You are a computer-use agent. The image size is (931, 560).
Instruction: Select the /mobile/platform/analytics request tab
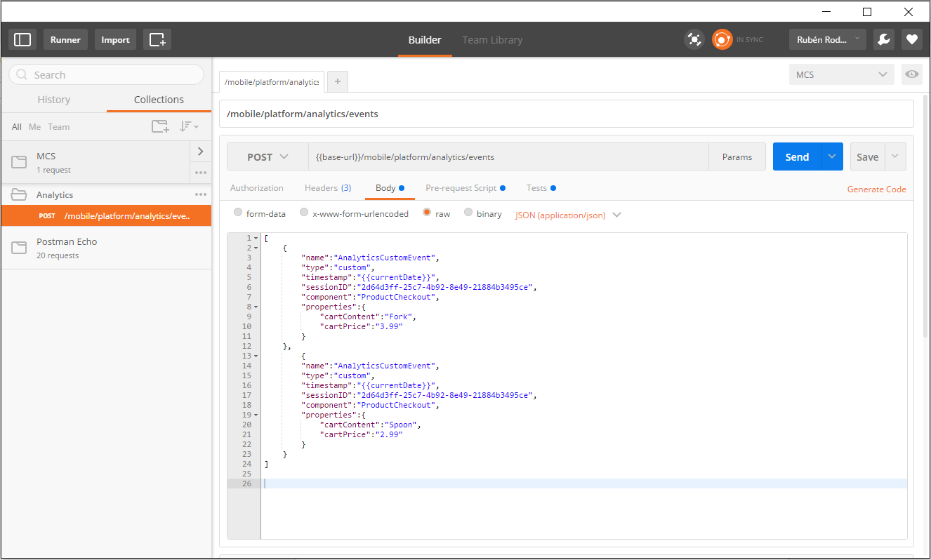pyautogui.click(x=272, y=81)
